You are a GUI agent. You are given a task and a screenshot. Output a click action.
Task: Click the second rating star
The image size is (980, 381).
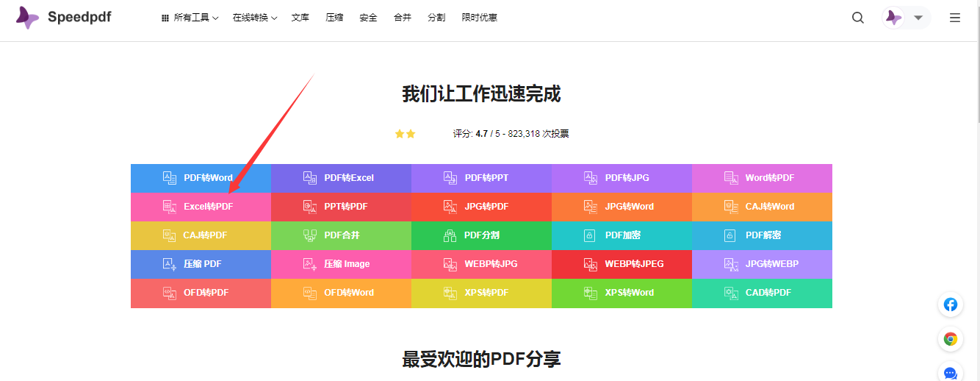(x=411, y=134)
